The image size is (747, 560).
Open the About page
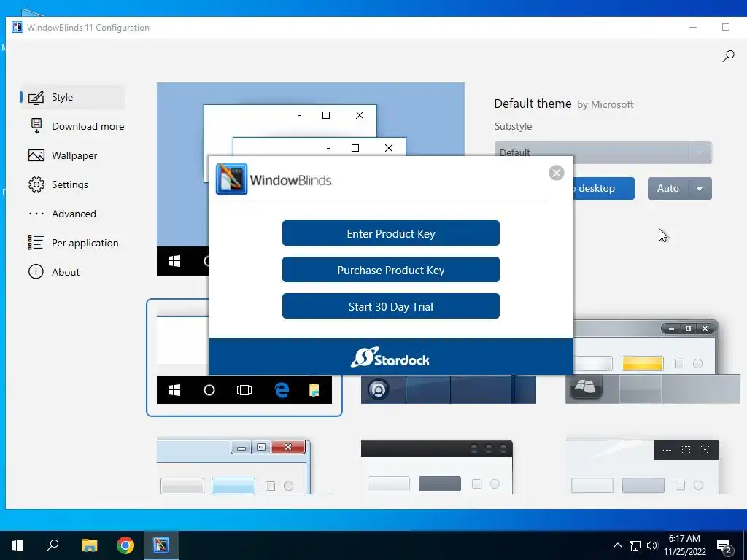72,272
